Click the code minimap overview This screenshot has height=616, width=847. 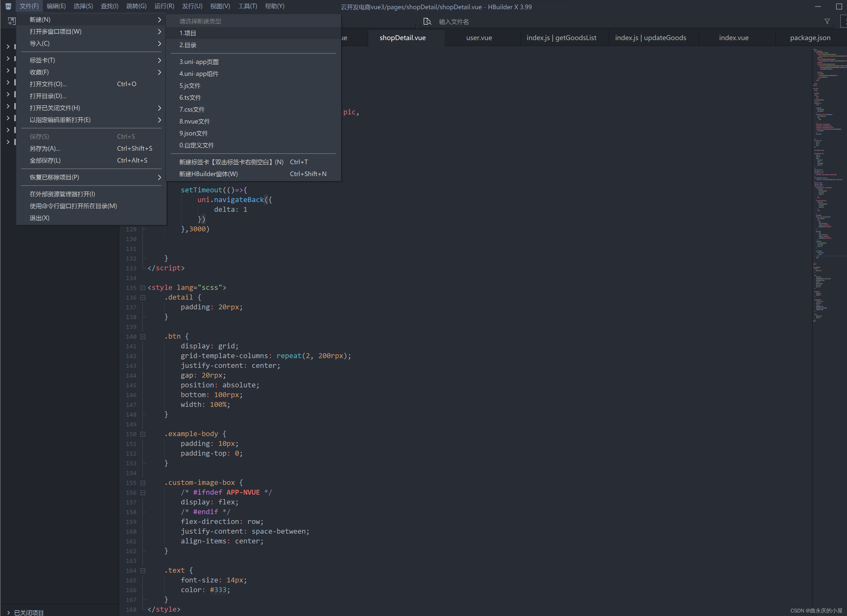coord(829,185)
